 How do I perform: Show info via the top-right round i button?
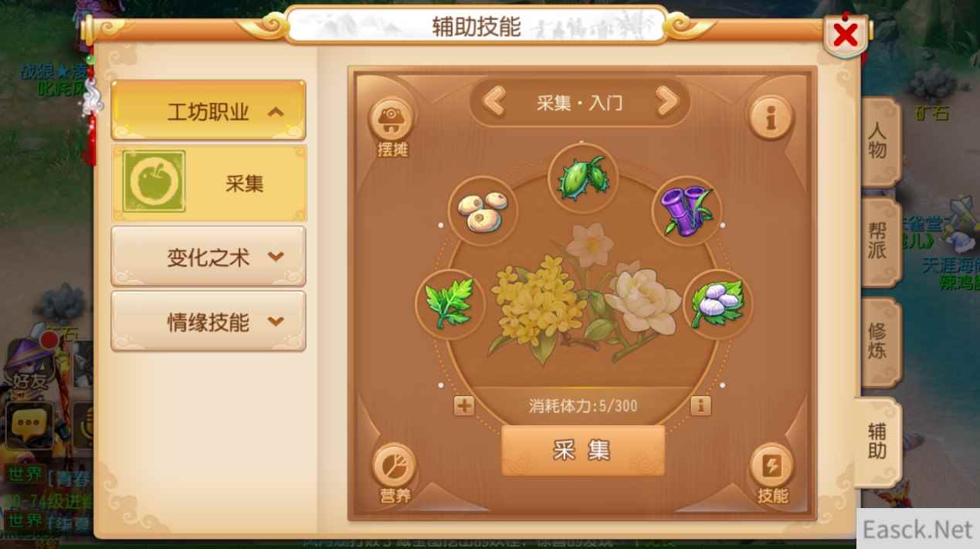pyautogui.click(x=770, y=118)
